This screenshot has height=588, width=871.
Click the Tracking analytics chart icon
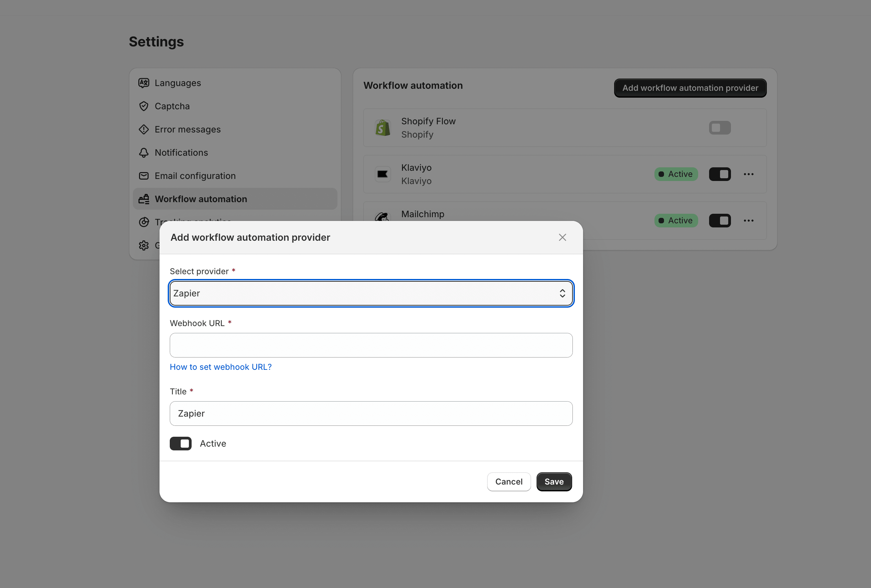pos(143,222)
